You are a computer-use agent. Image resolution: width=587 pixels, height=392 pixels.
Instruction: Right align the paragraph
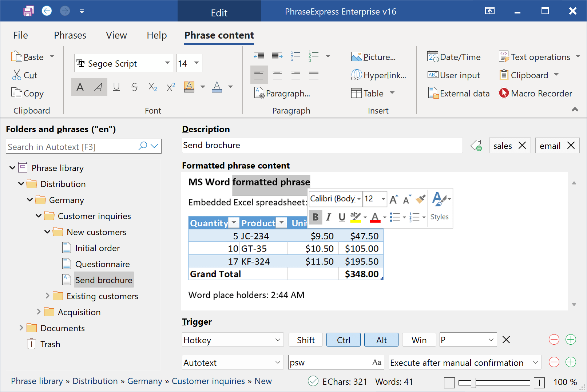point(296,75)
